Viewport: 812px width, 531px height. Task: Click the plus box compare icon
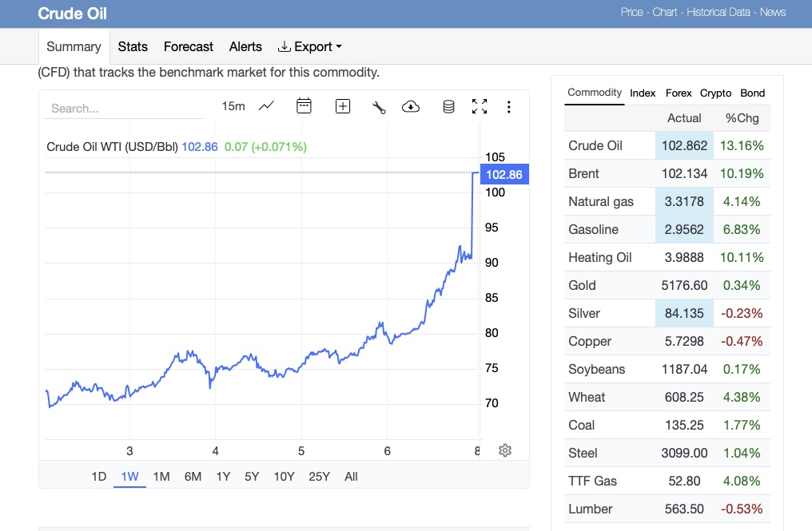[343, 106]
